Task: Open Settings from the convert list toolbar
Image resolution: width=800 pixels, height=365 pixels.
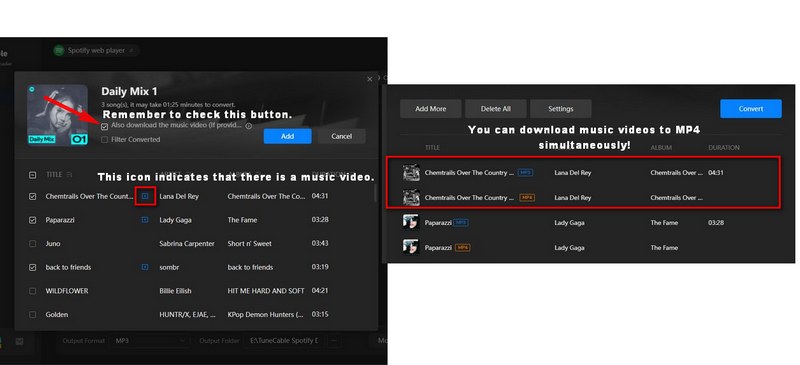Action: 561,109
